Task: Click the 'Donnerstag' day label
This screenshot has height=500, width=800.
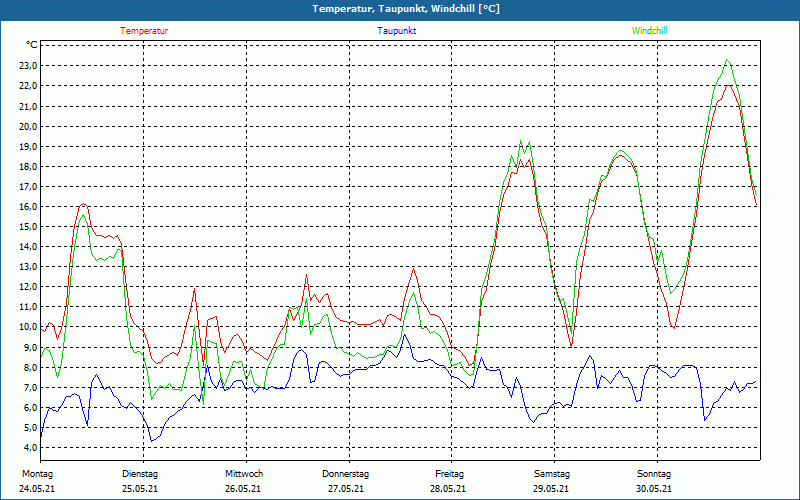Action: tap(345, 474)
